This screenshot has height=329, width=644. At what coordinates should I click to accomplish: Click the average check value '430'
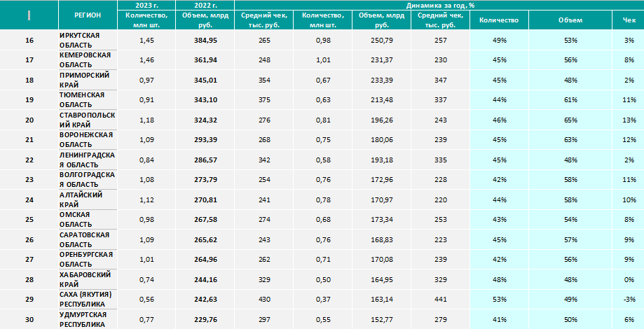click(x=264, y=300)
